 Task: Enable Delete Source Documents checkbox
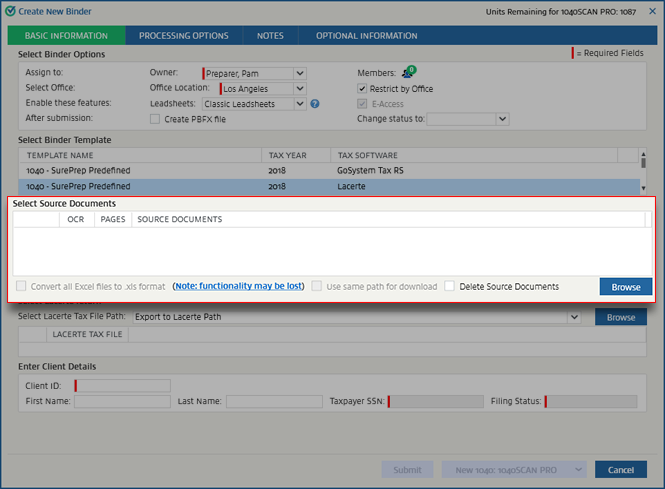[449, 286]
